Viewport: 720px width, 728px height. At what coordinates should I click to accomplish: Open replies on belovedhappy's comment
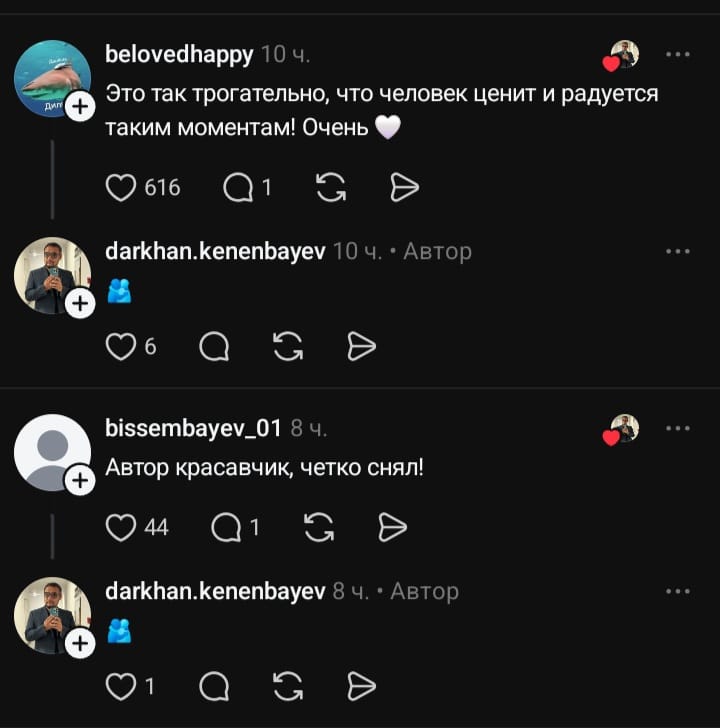click(238, 188)
